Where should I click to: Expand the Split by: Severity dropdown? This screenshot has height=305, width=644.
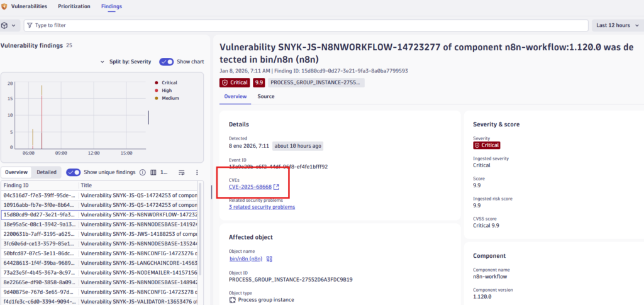[126, 62]
